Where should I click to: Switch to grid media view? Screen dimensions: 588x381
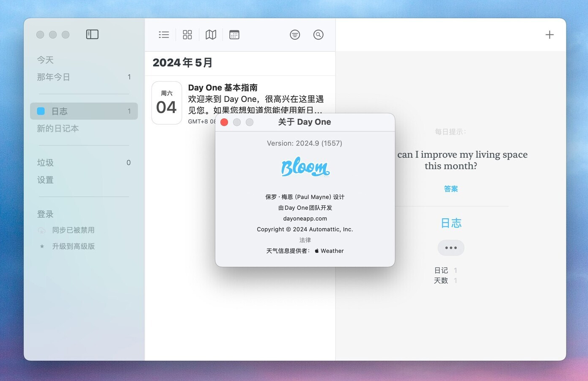187,35
